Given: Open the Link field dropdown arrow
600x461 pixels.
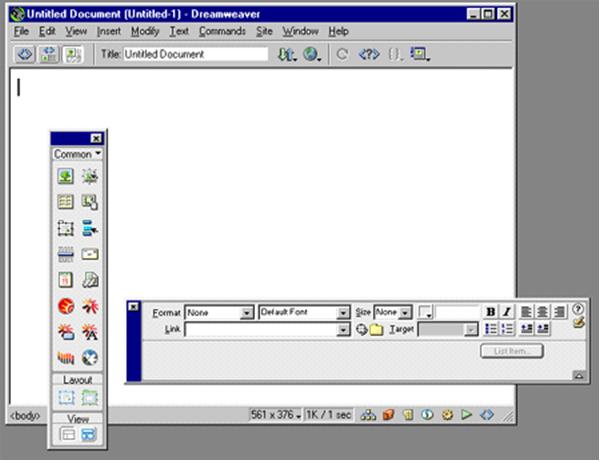Looking at the screenshot, I should [344, 330].
